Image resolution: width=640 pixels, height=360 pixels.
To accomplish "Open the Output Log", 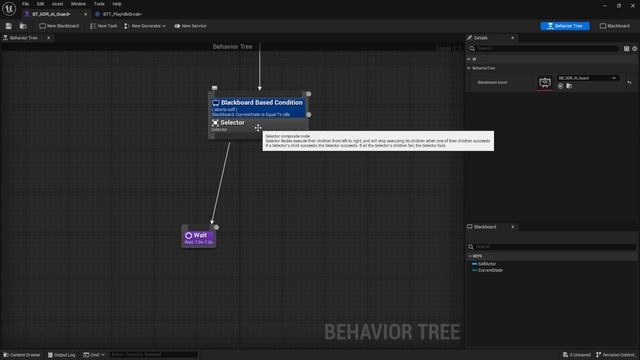I will (62, 355).
